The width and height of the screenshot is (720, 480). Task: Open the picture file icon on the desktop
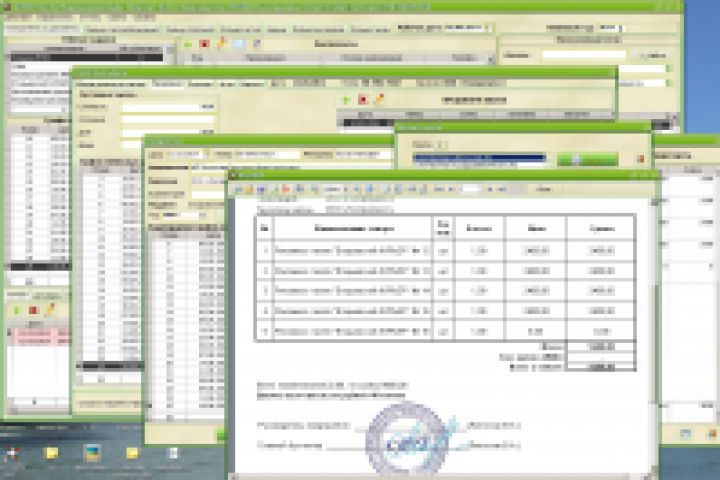(91, 453)
